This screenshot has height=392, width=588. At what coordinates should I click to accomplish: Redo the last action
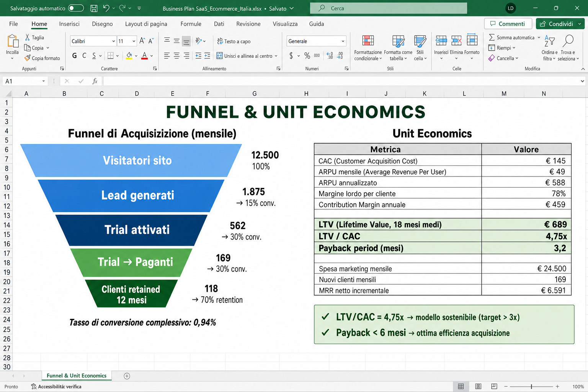[122, 8]
